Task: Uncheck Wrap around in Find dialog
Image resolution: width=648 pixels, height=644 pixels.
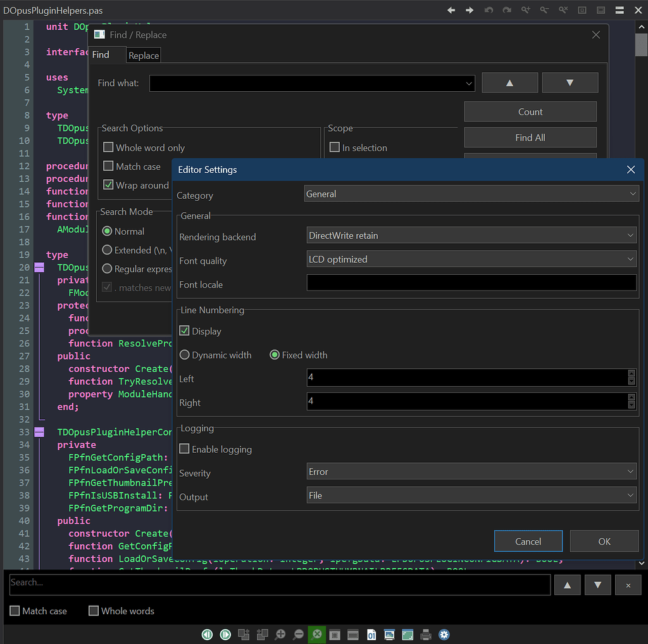Action: [108, 184]
